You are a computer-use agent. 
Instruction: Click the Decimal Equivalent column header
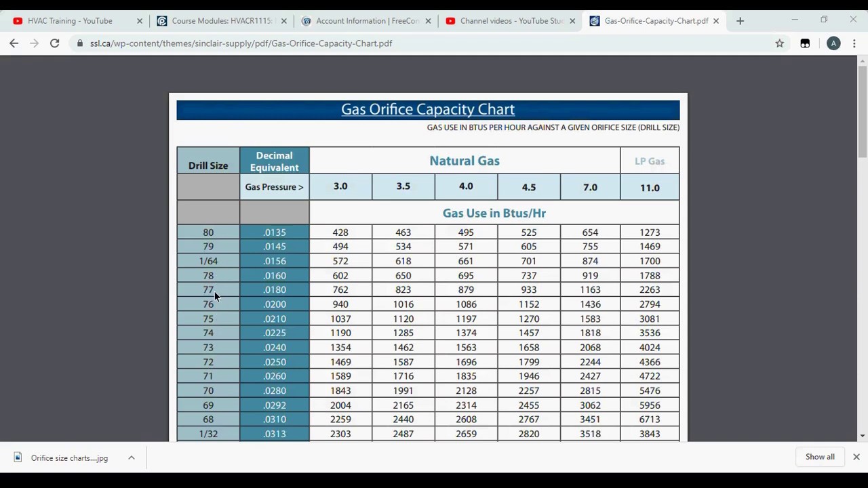274,161
